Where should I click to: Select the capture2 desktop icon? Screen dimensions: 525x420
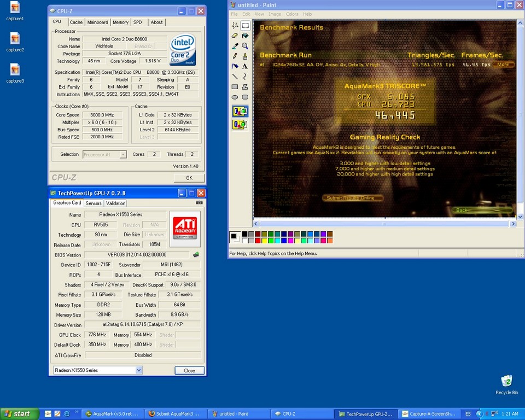pyautogui.click(x=15, y=42)
